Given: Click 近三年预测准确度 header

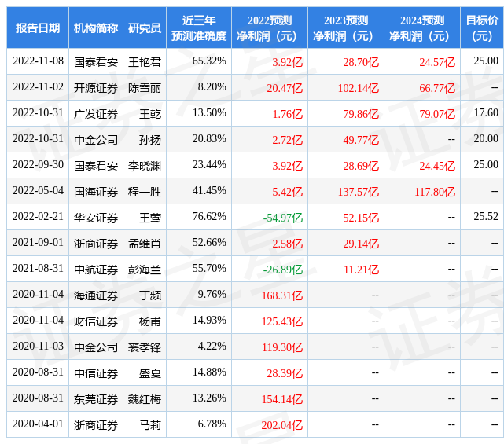Looking at the screenshot, I should click(x=199, y=28).
